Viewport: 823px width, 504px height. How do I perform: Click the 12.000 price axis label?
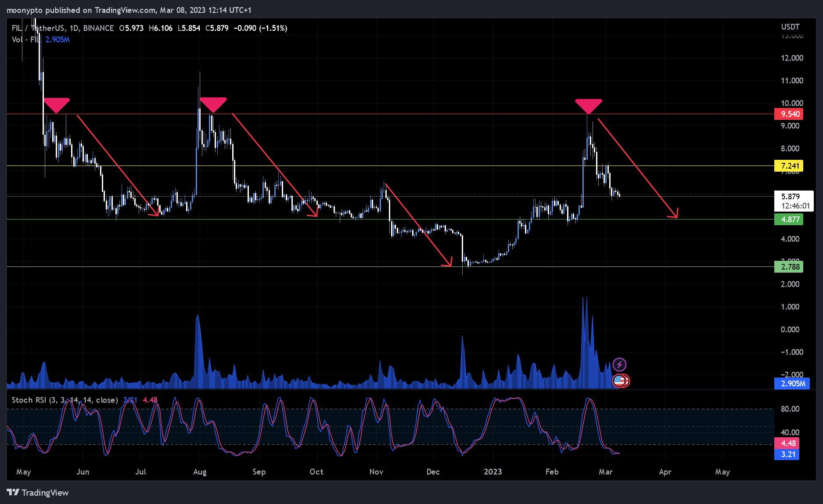[x=792, y=58]
